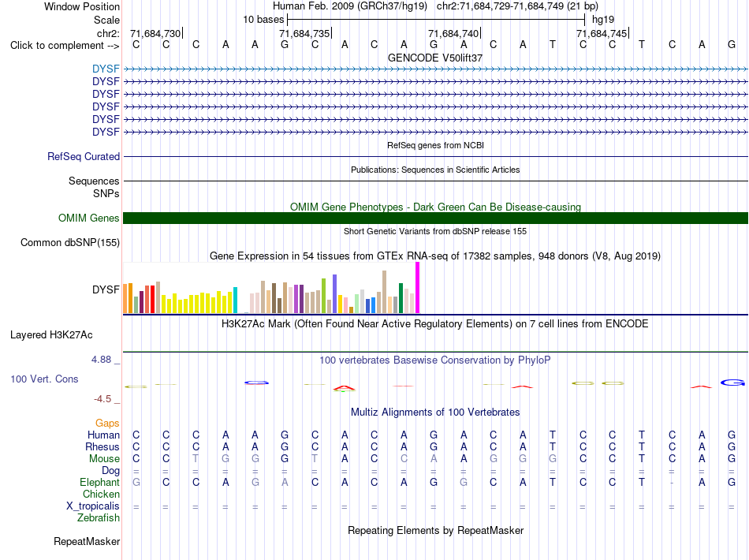
Task: Click the OMIM Gene Phenotypes track title
Action: pos(435,207)
